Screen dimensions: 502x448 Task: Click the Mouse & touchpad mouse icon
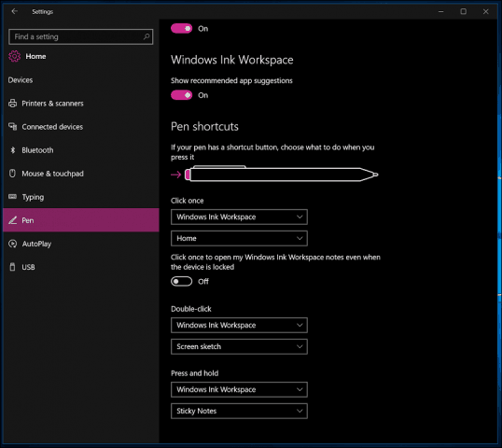(12, 174)
